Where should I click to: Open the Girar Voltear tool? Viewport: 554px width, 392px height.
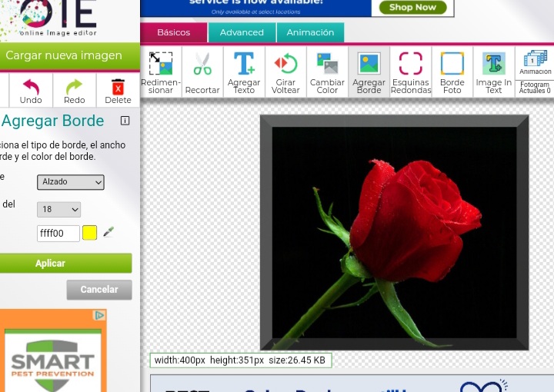tap(285, 71)
